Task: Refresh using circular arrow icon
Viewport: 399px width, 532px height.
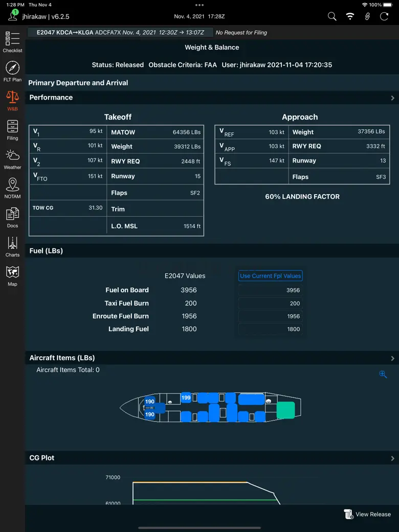Action: 384,16
